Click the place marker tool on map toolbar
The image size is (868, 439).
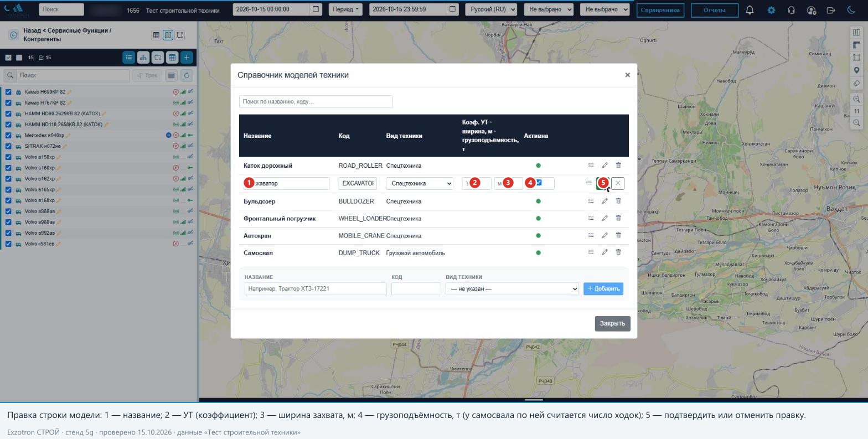[856, 70]
